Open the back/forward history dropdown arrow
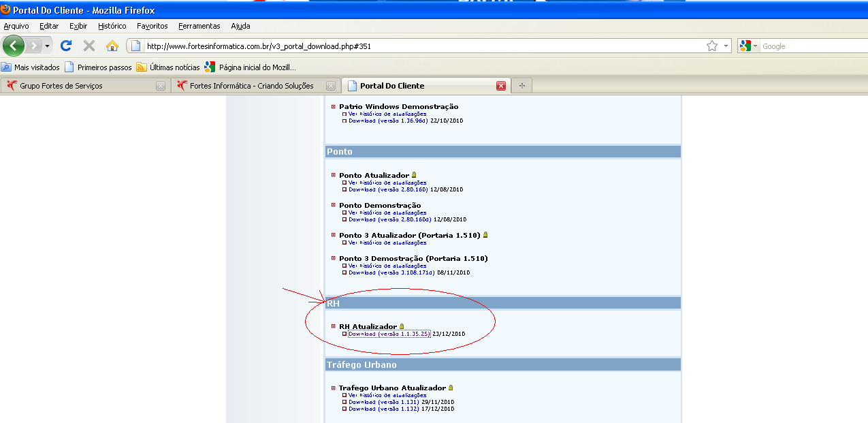This screenshot has width=868, height=423. tap(48, 46)
